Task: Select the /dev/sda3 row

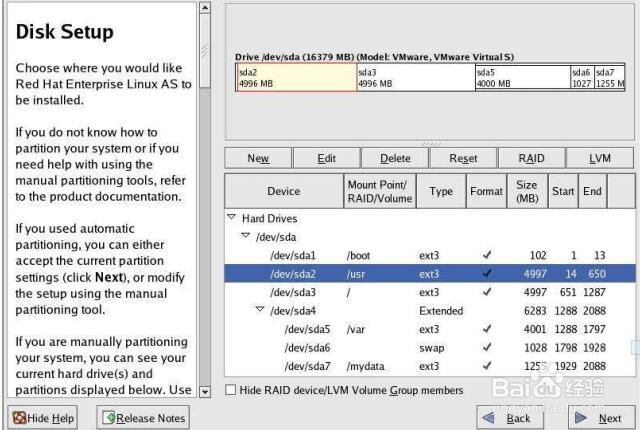Action: point(430,292)
